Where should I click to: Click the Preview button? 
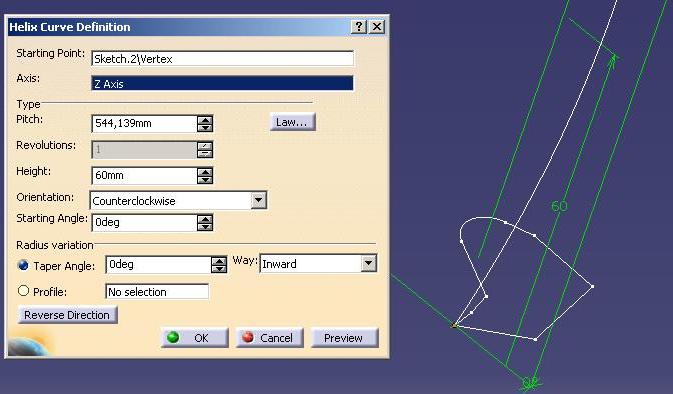point(345,338)
